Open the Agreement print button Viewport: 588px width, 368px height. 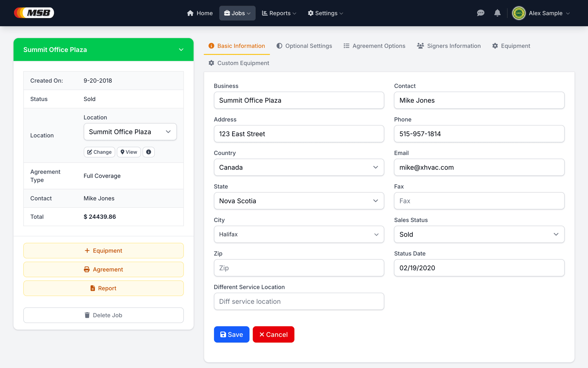coord(104,270)
